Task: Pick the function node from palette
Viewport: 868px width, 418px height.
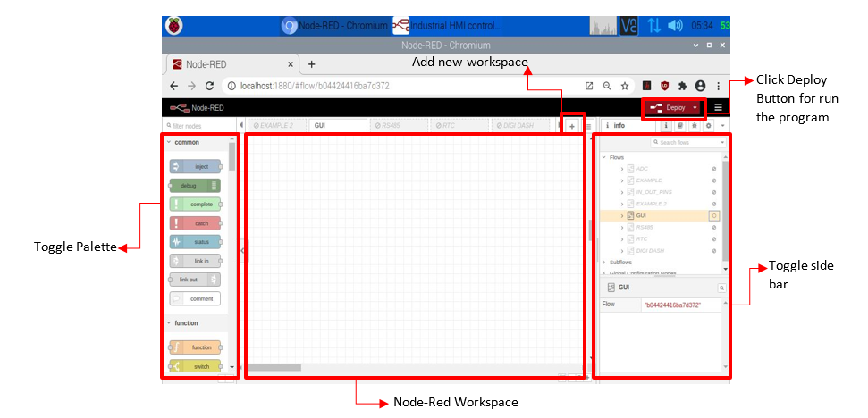Action: coord(195,347)
